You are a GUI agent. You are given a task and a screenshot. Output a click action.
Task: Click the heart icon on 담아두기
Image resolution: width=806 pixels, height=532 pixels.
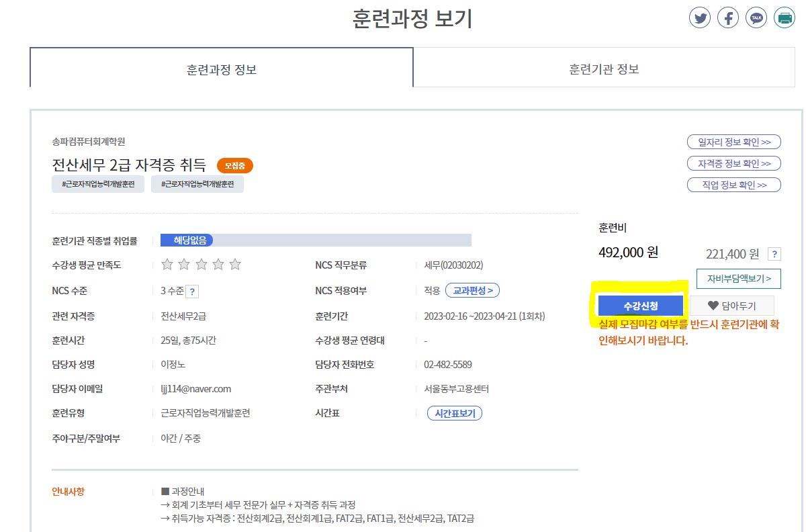coord(713,306)
